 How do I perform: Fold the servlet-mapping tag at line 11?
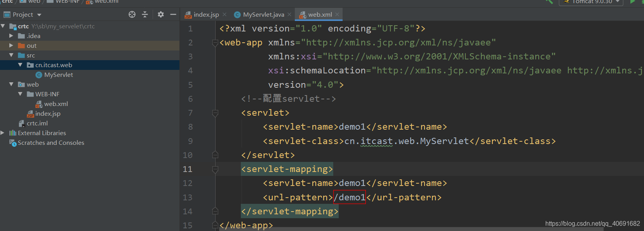215,169
